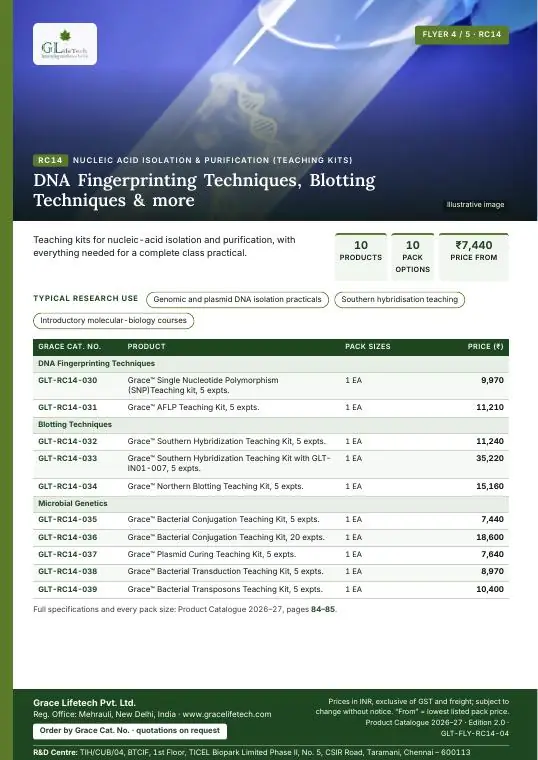
Task: Click catalogue number GLT-RC14-038
Action: click(x=68, y=571)
